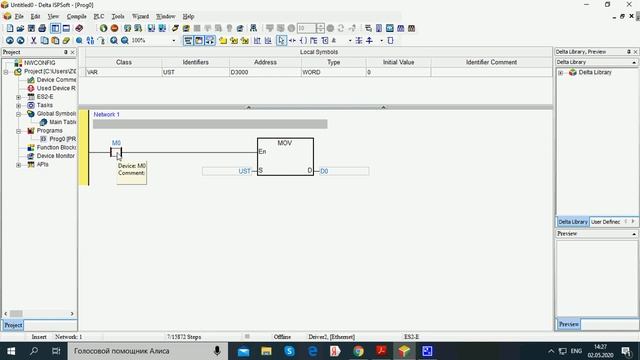640x360 pixels.
Task: Collapse the Global Symbols node
Action: [x=18, y=114]
